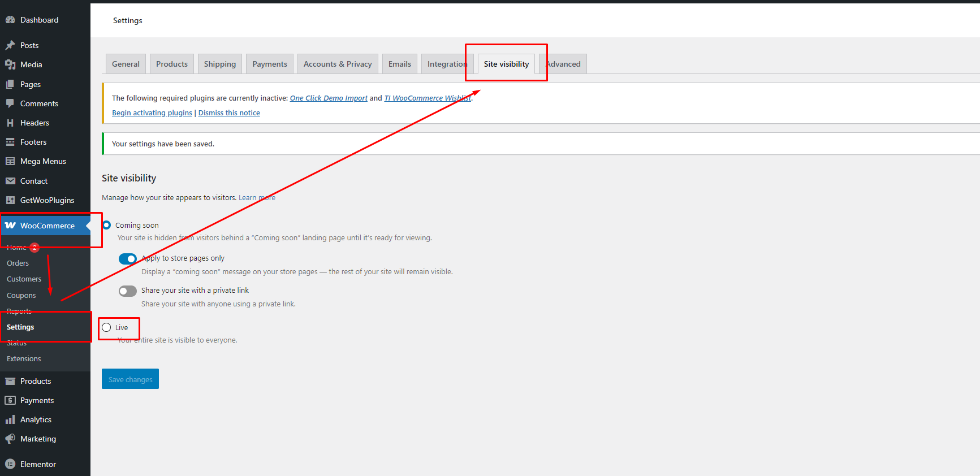Click the Settings page title

128,20
